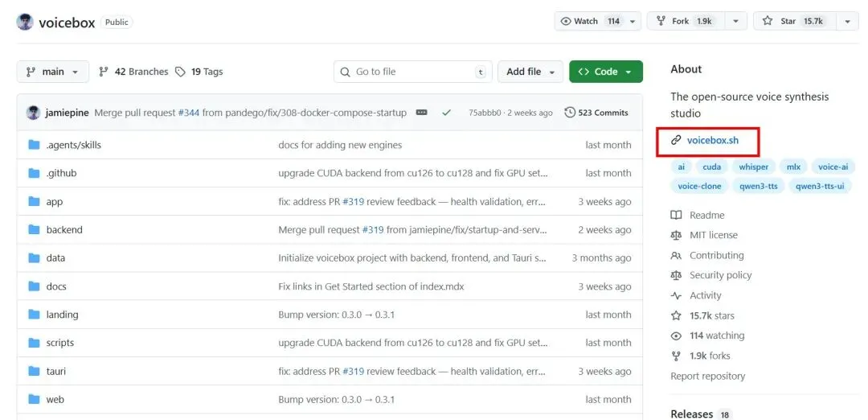Image resolution: width=868 pixels, height=420 pixels.
Task: Click the Readme book icon
Action: coord(676,215)
